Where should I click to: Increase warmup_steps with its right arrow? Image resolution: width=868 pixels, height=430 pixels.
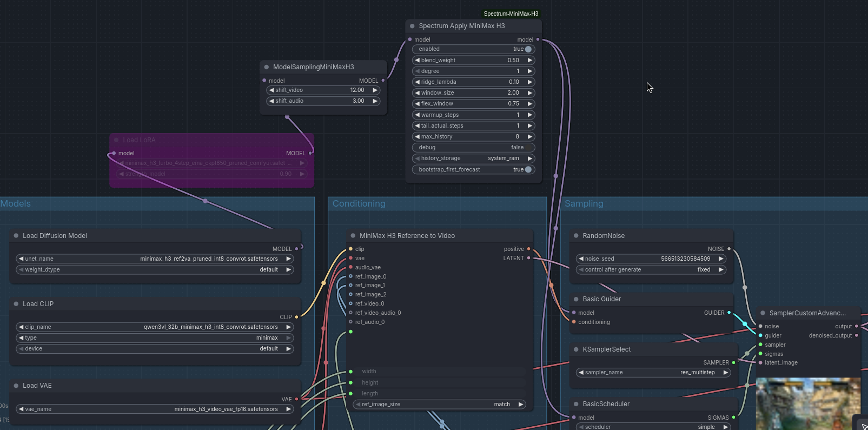pyautogui.click(x=530, y=115)
